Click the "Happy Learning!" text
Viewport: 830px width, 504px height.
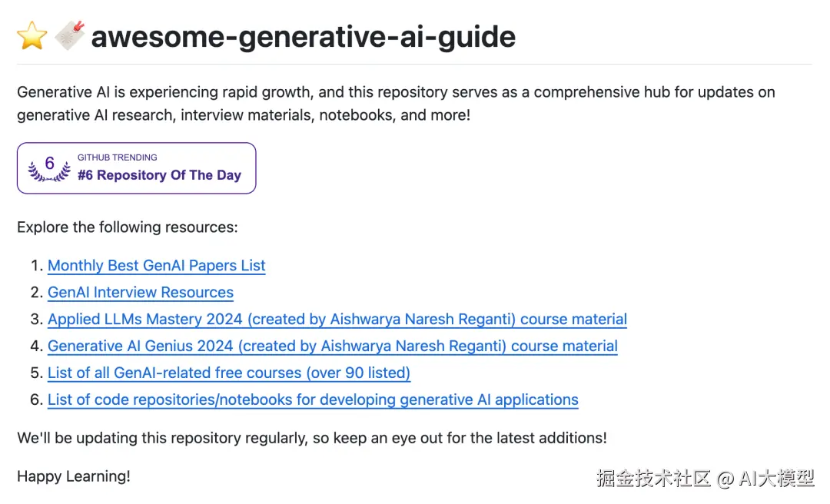(74, 476)
